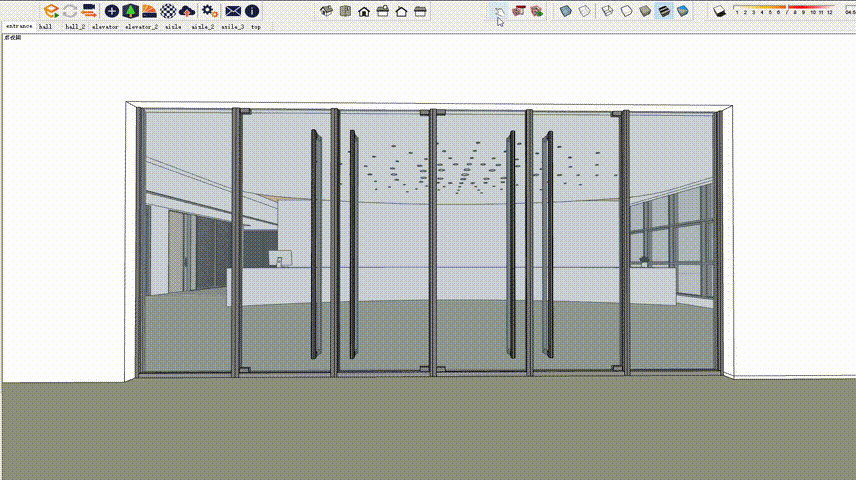Image resolution: width=856 pixels, height=480 pixels.
Task: Select the top scene tab
Action: pos(255,26)
